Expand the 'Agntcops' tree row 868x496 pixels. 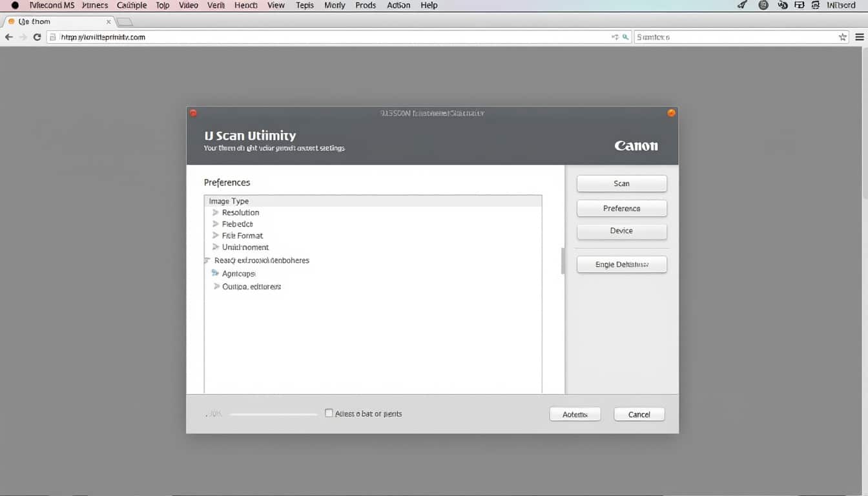pyautogui.click(x=216, y=274)
